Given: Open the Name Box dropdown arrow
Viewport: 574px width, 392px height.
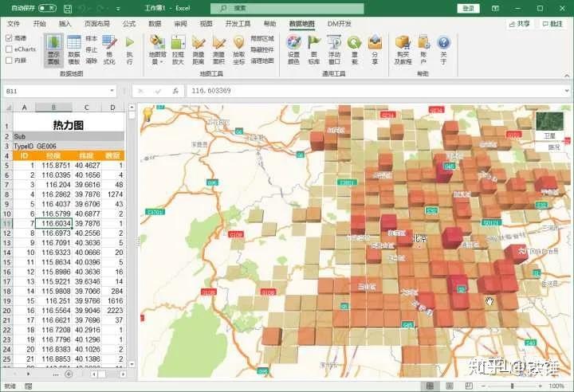Looking at the screenshot, I should click(x=112, y=91).
